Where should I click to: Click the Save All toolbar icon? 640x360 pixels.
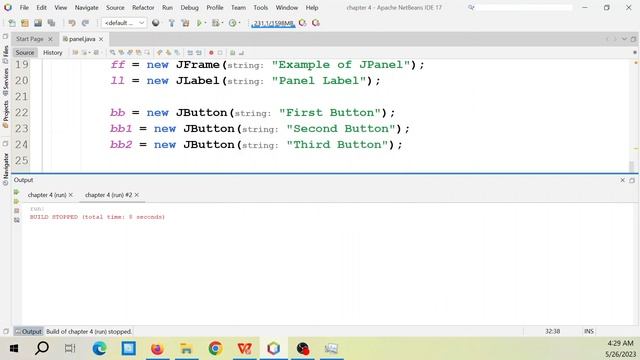click(51, 23)
